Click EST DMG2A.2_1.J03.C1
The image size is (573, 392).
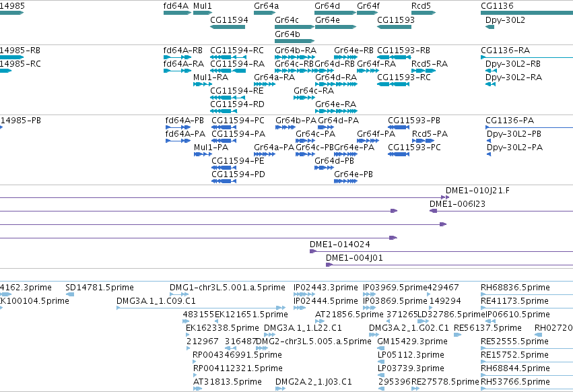(x=280, y=389)
